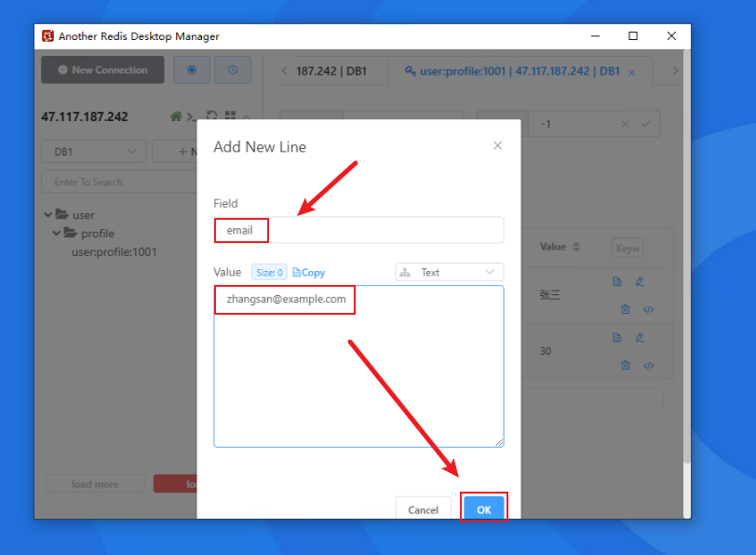This screenshot has width=756, height=555.
Task: Confirm the TTL with check icon
Action: [x=646, y=124]
